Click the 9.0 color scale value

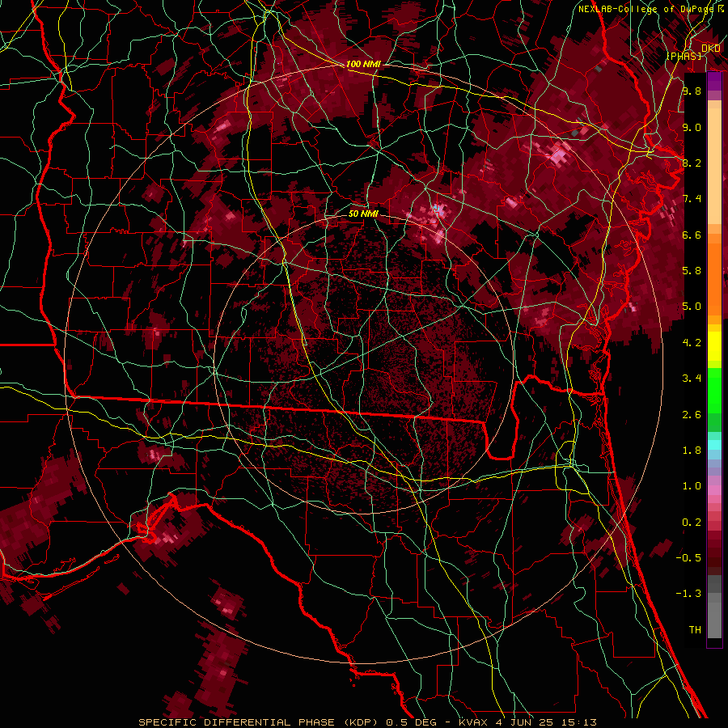pos(692,127)
